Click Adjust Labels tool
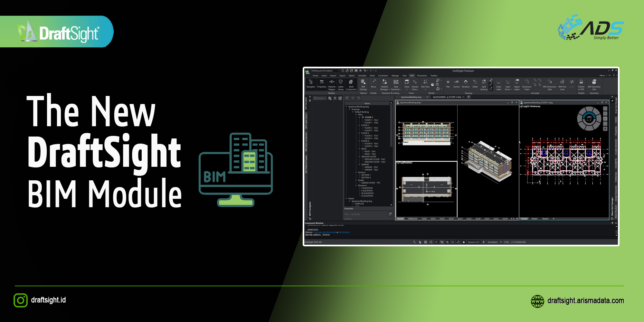 517,85
